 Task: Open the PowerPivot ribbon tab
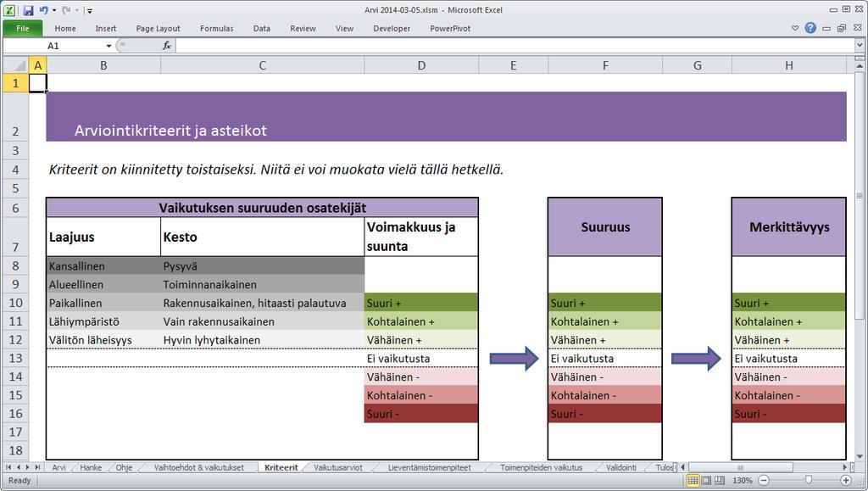(x=450, y=28)
